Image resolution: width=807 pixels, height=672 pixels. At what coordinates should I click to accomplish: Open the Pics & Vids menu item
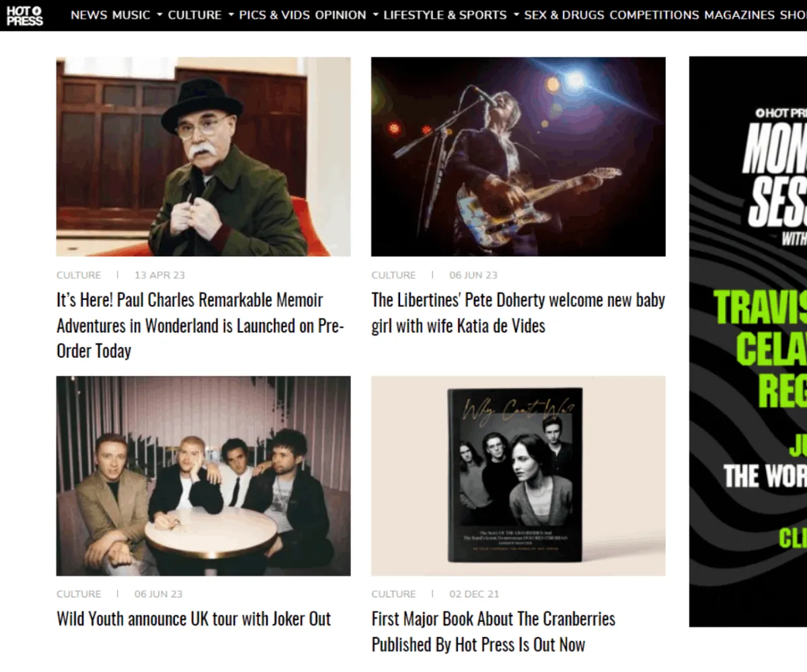[x=274, y=15]
